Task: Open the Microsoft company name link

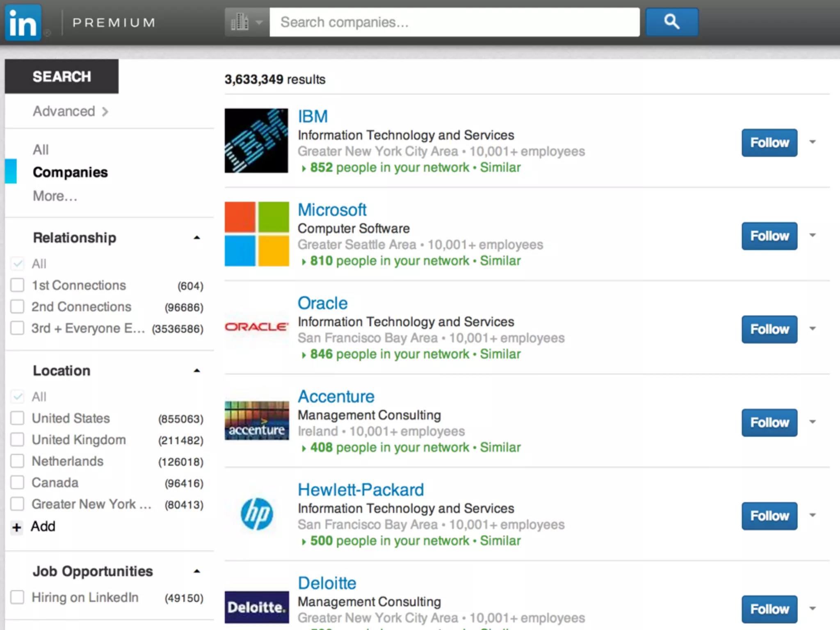Action: point(332,210)
